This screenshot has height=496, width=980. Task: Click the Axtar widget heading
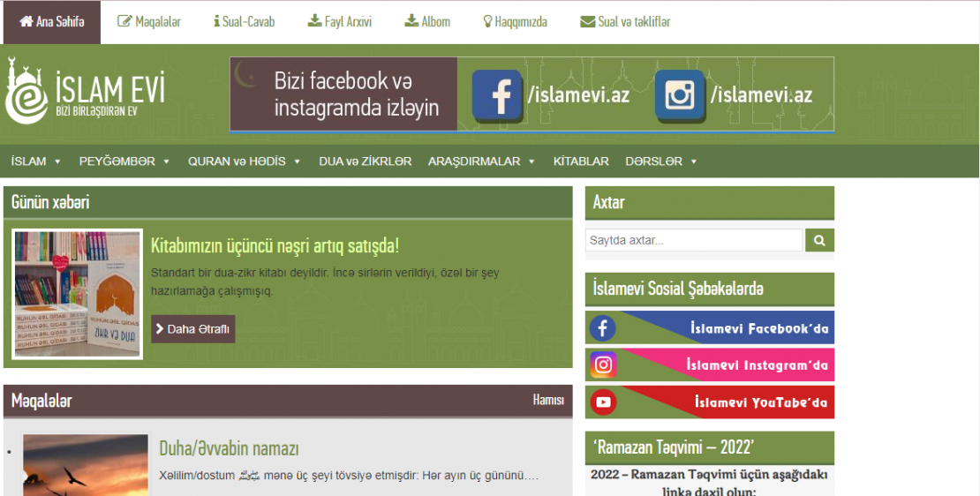tap(709, 202)
